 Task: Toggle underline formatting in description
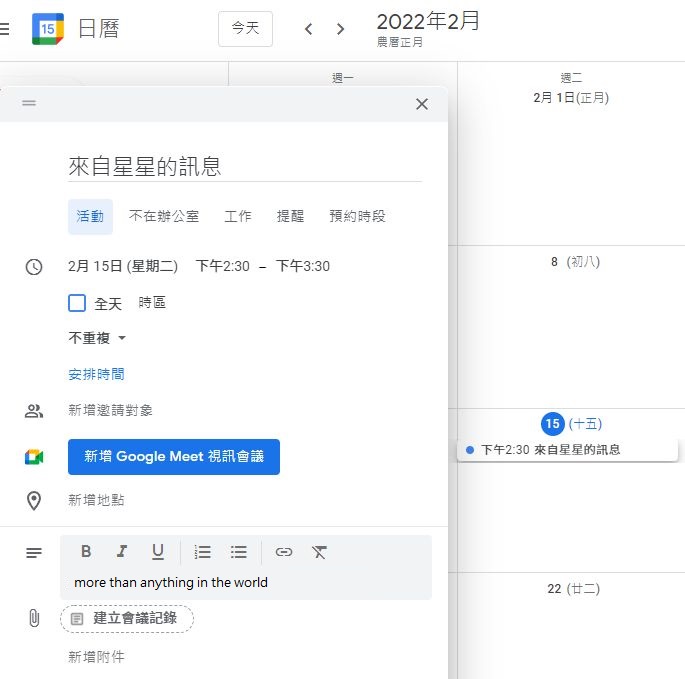[158, 552]
